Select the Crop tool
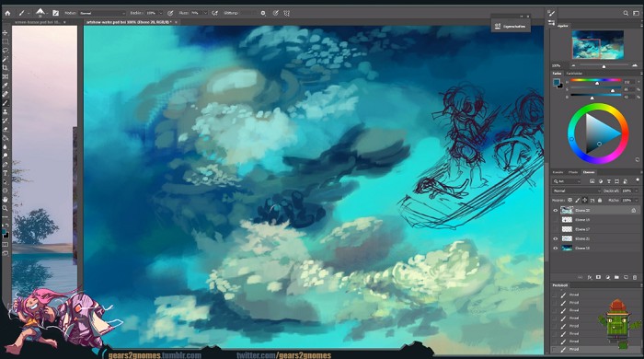 coord(6,68)
